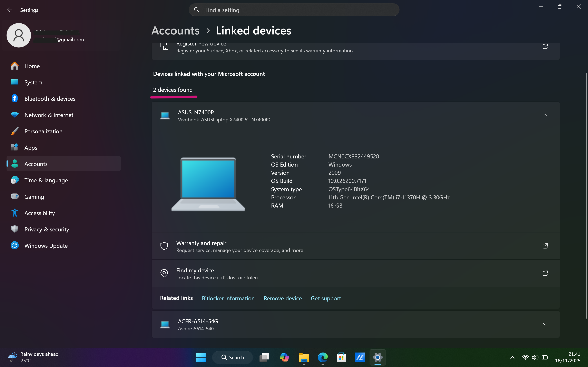Go to the System settings section

tap(33, 82)
